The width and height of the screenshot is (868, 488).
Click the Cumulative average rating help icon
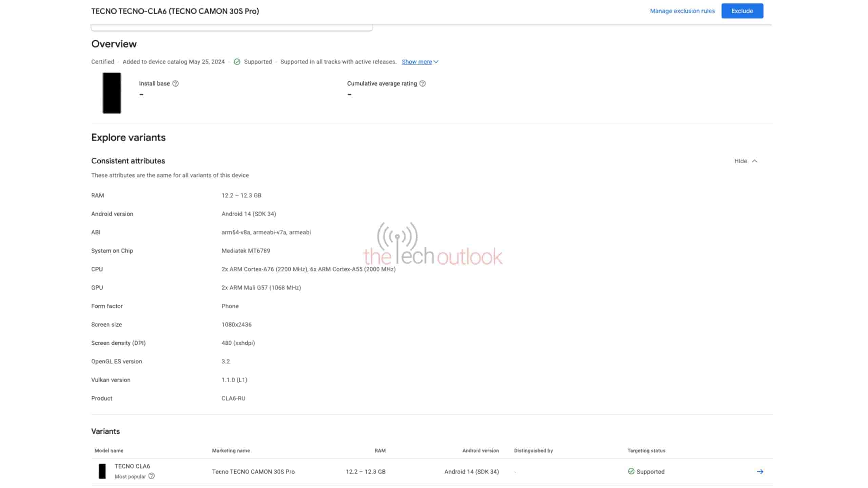click(422, 83)
